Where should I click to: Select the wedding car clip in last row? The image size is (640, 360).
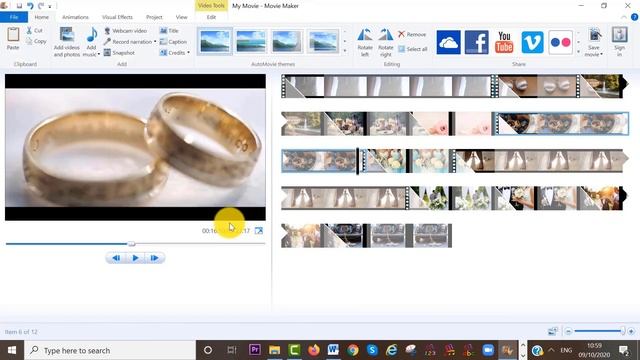click(x=388, y=236)
